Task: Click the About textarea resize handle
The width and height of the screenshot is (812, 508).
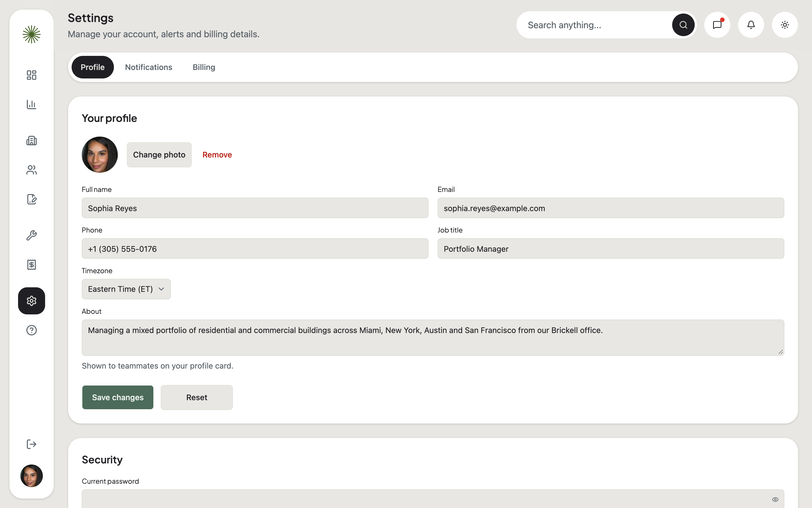Action: point(780,352)
